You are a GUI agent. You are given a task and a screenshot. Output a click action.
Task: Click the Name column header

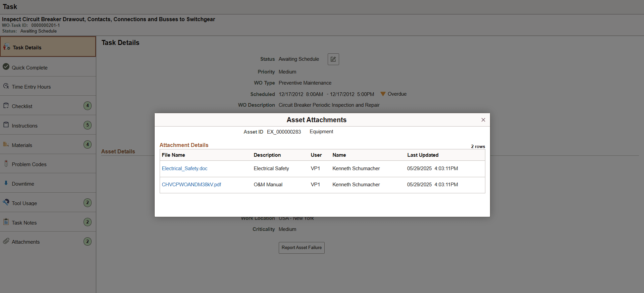coord(339,155)
